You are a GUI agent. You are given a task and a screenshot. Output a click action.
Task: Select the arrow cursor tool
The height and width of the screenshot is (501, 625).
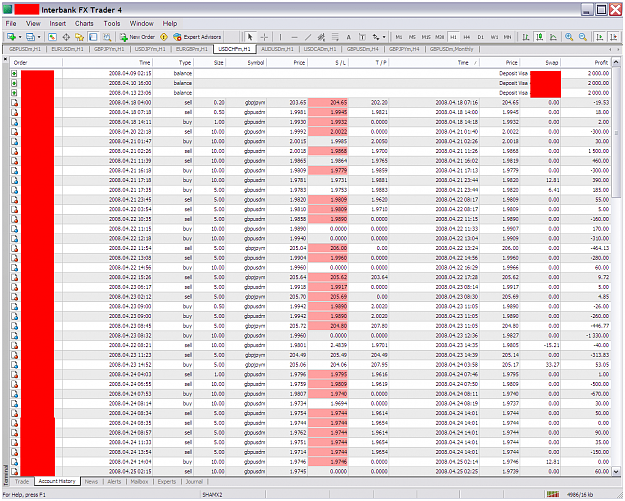(250, 37)
